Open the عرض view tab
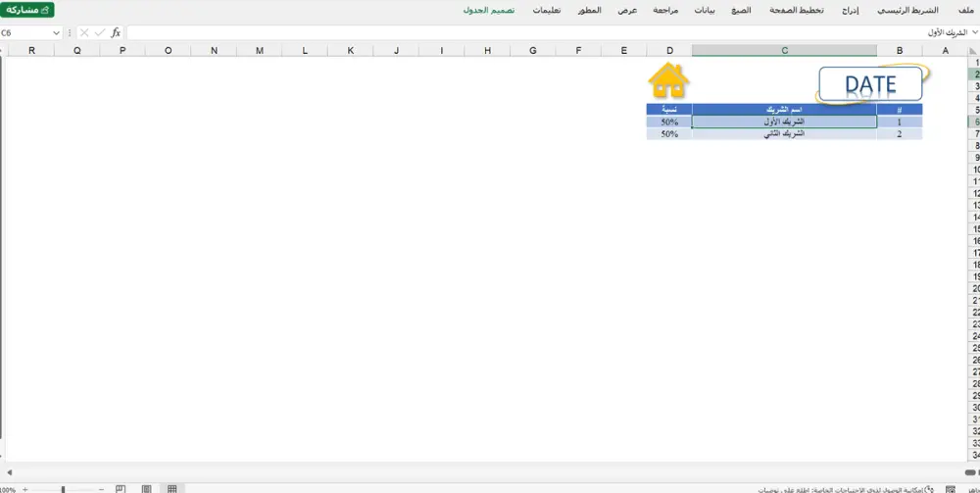 [x=627, y=11]
